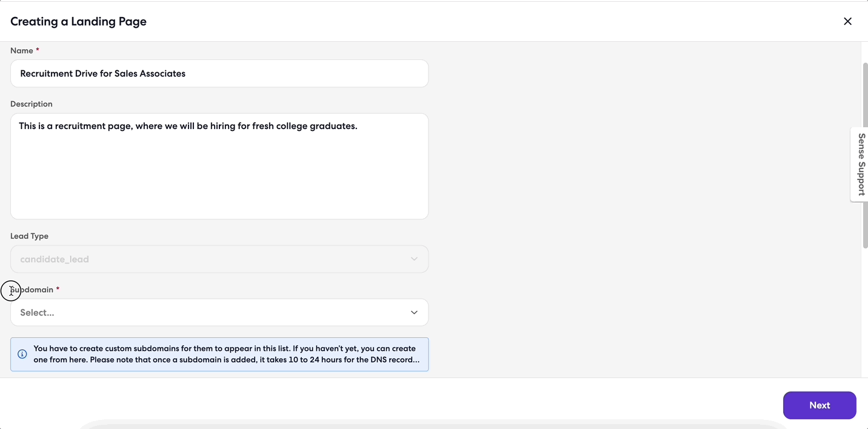Viewport: 868px width, 429px height.
Task: Click the 'Creating a Landing Page' title
Action: point(78,21)
